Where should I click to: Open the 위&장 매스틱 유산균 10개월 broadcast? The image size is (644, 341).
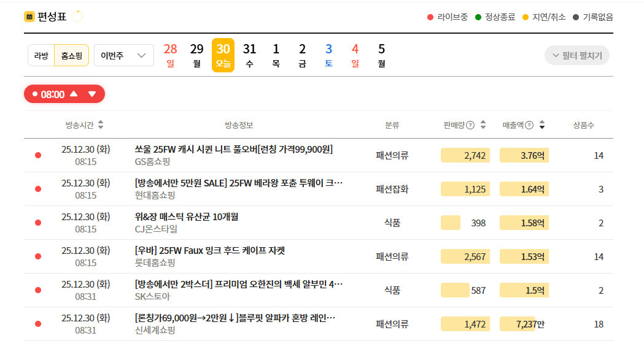pos(186,216)
